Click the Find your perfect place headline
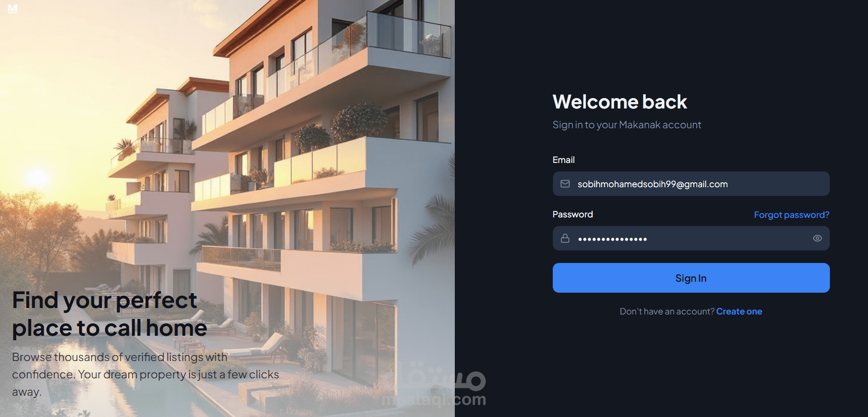This screenshot has width=868, height=417. point(109,314)
